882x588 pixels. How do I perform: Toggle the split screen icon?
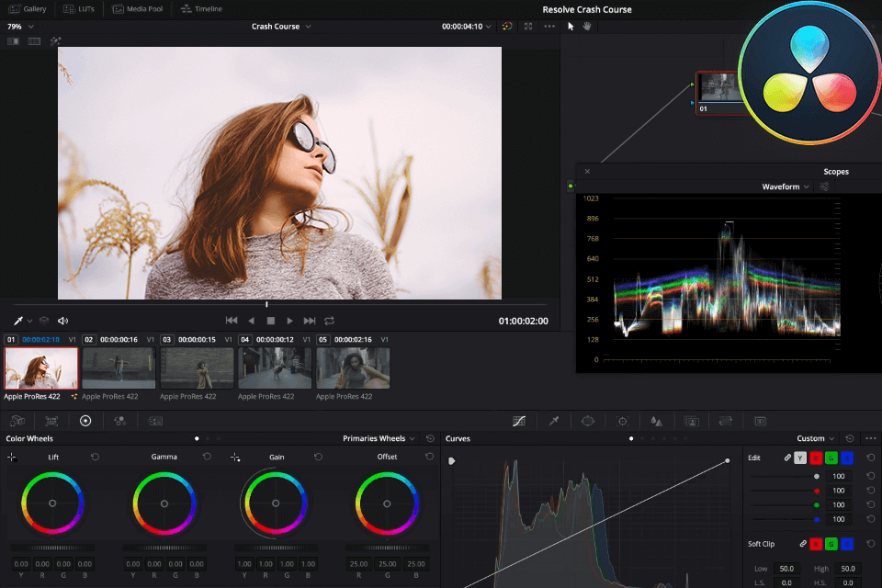[x=34, y=41]
